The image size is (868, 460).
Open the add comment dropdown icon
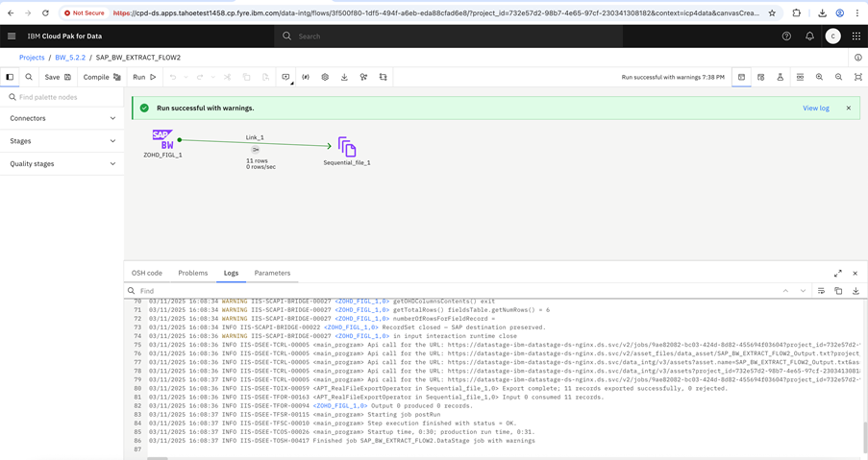point(286,78)
